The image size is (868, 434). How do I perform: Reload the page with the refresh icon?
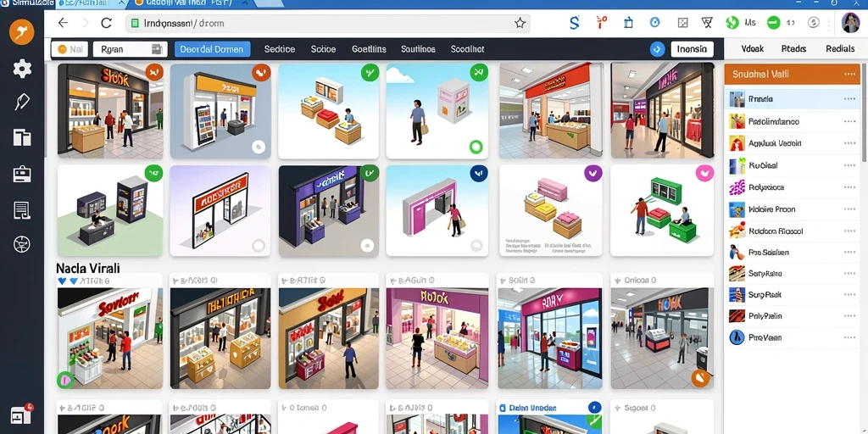(x=106, y=23)
